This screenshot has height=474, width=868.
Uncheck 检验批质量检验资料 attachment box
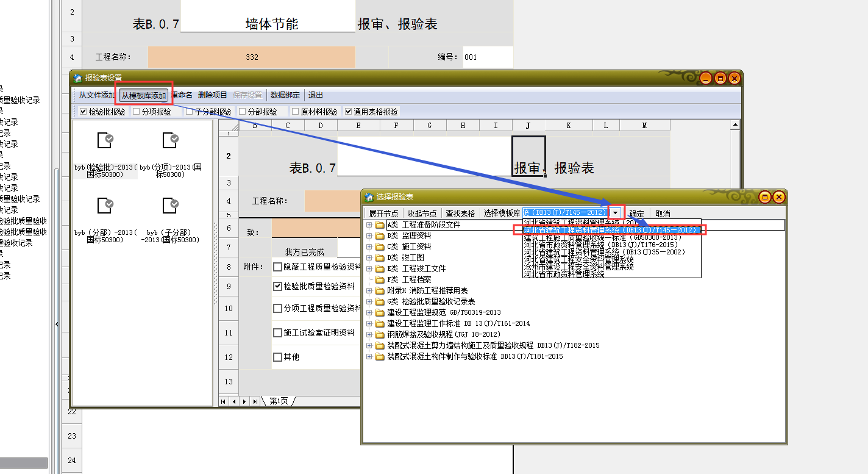pos(278,286)
